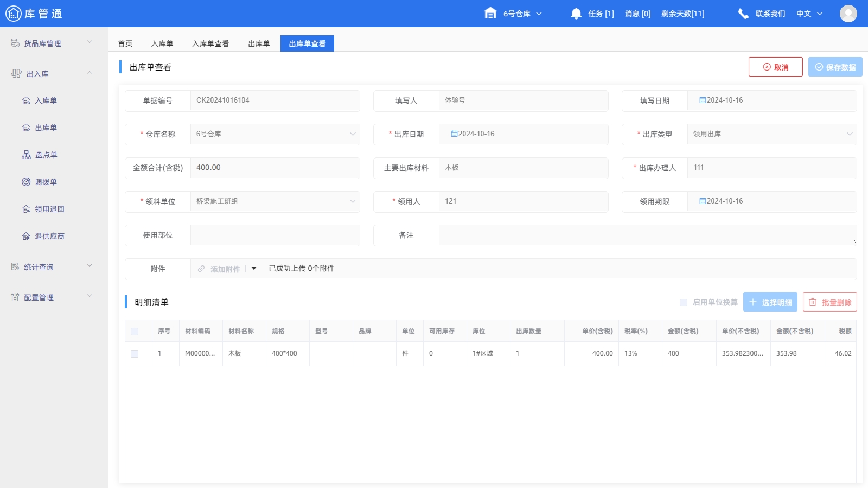The image size is (868, 488).
Task: Click the 备注 text area
Action: 648,235
